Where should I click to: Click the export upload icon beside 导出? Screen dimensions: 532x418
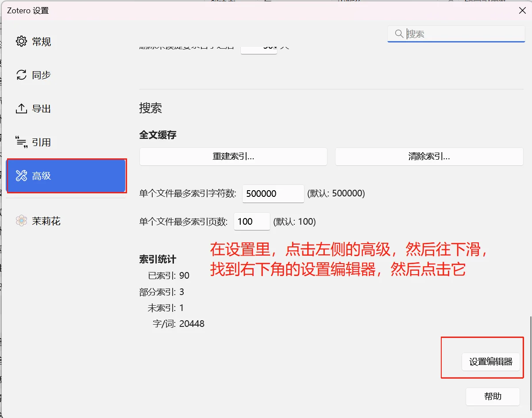point(21,108)
